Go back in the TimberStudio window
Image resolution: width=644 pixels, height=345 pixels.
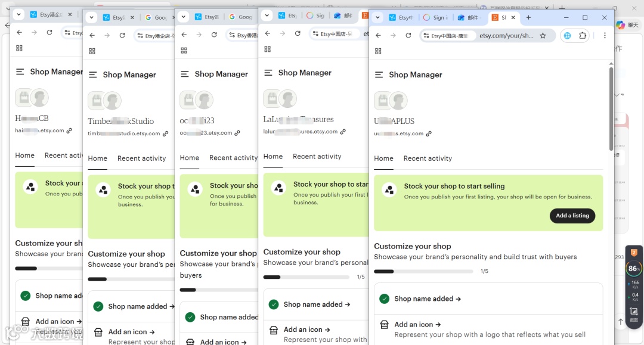point(92,36)
